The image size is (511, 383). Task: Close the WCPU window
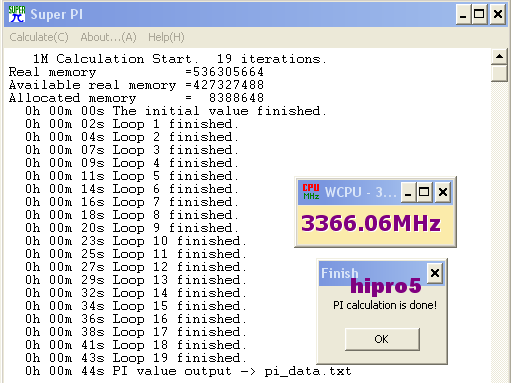tap(443, 192)
